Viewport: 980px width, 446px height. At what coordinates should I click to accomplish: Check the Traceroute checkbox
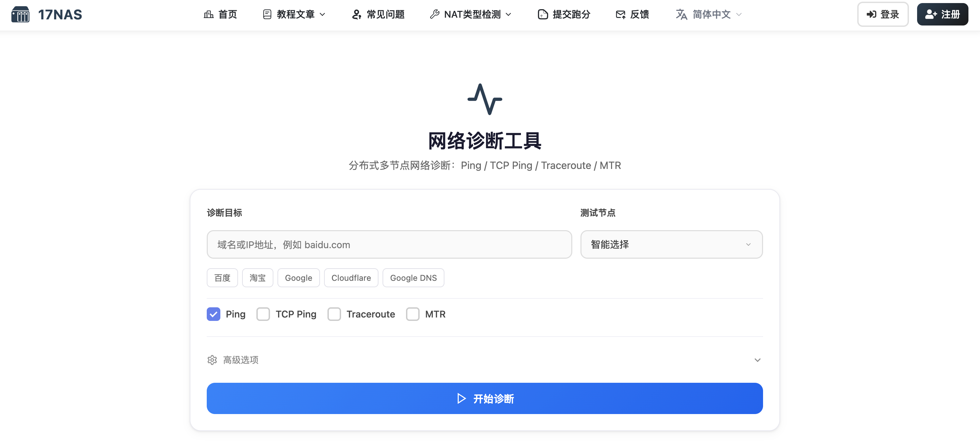334,314
